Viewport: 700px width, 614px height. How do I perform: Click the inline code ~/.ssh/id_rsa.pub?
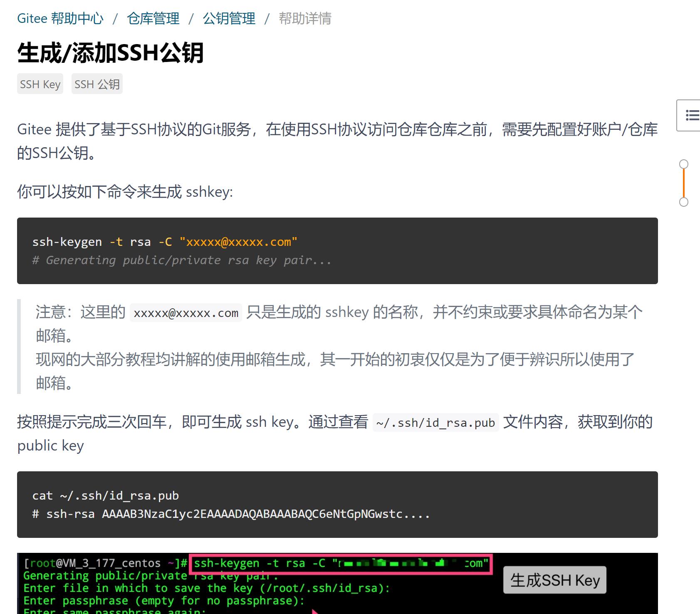coord(435,423)
